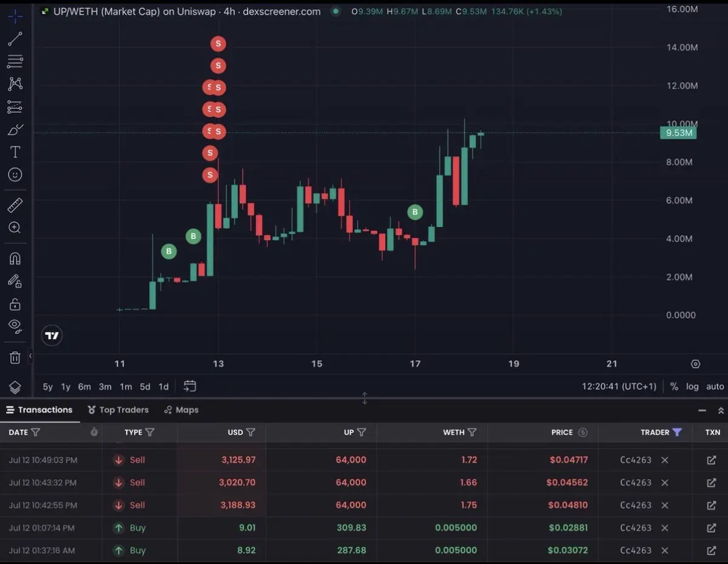The height and width of the screenshot is (564, 728).
Task: Select the trend line drawing tool
Action: [x=15, y=39]
